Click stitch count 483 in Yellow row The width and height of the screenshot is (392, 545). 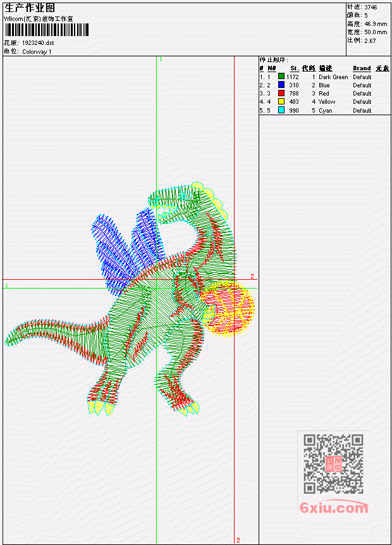click(294, 102)
